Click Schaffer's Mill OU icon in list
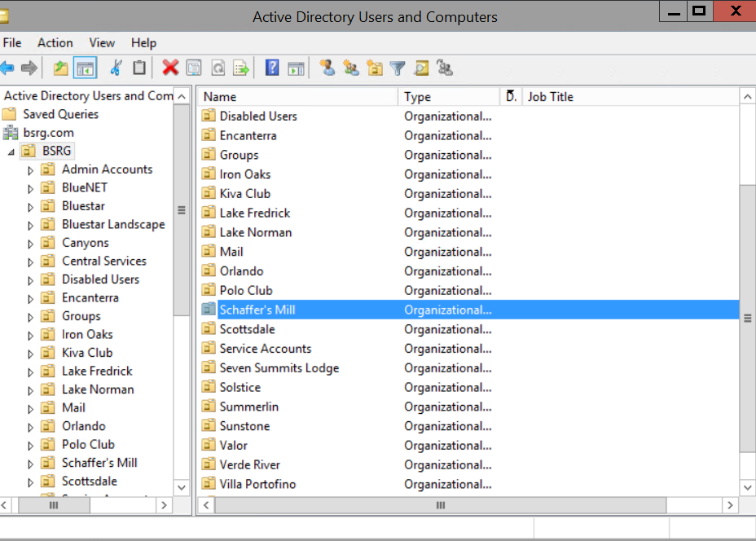 coord(209,310)
